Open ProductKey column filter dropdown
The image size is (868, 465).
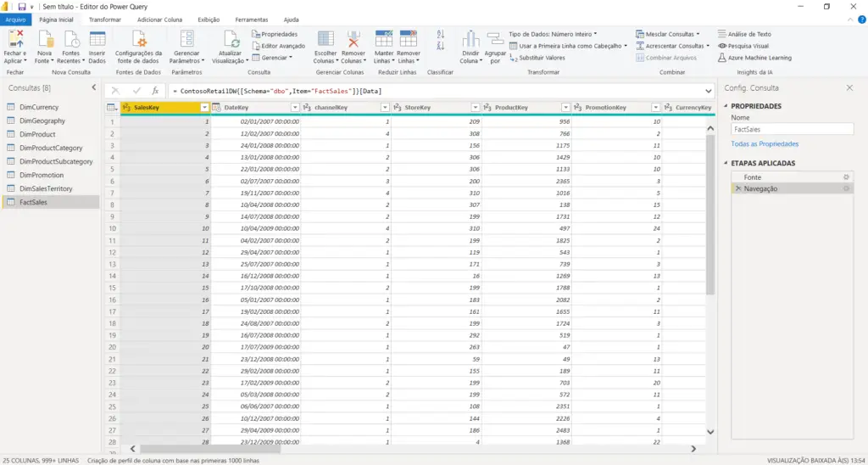click(565, 108)
